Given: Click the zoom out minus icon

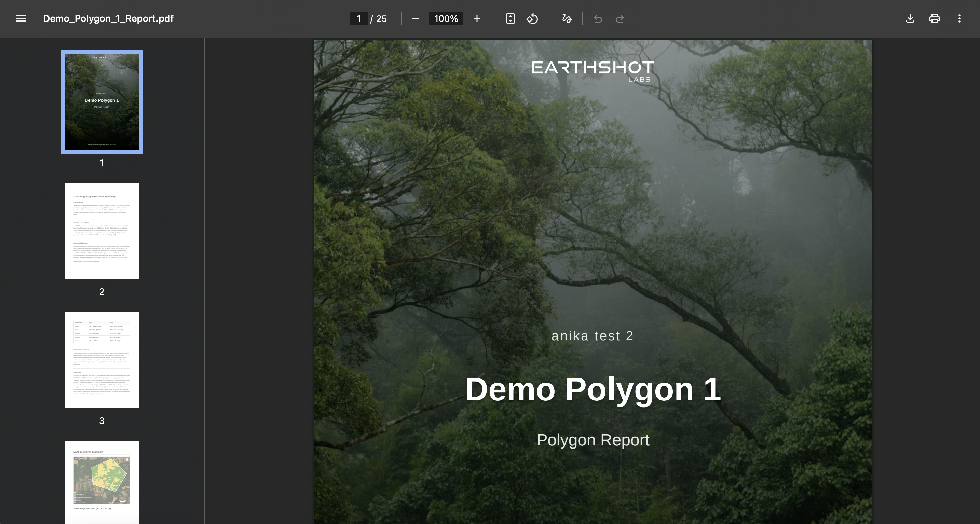Looking at the screenshot, I should 416,19.
